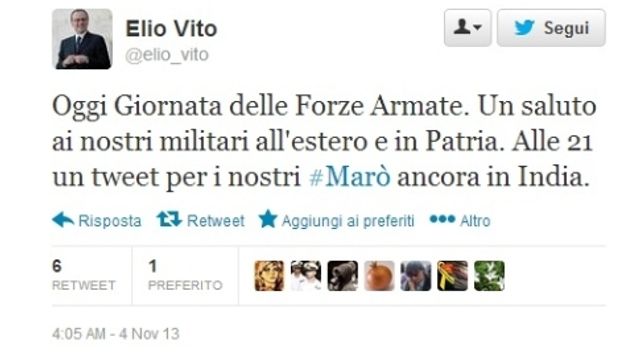This screenshot has height=360, width=640.
Task: Open the #Marò hashtag
Action: [x=350, y=177]
